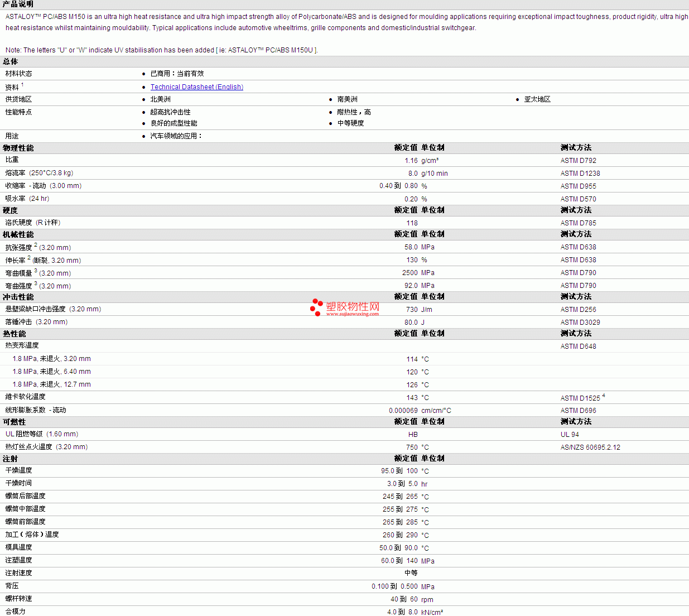
Task: Click the "弯曲模量" property label
Action: tap(19, 273)
